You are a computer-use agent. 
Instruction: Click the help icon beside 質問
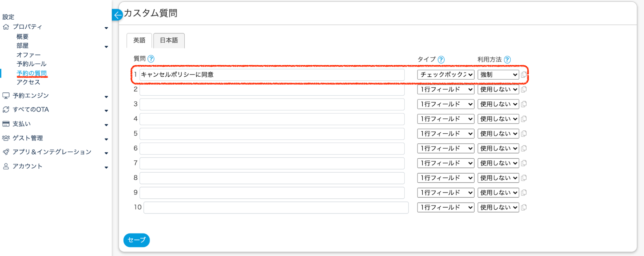click(151, 59)
